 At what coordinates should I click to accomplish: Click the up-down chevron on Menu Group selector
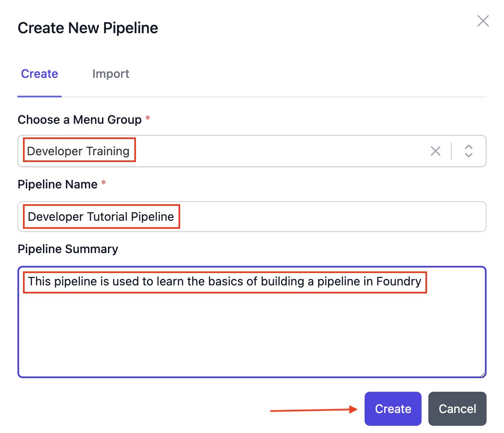[468, 151]
